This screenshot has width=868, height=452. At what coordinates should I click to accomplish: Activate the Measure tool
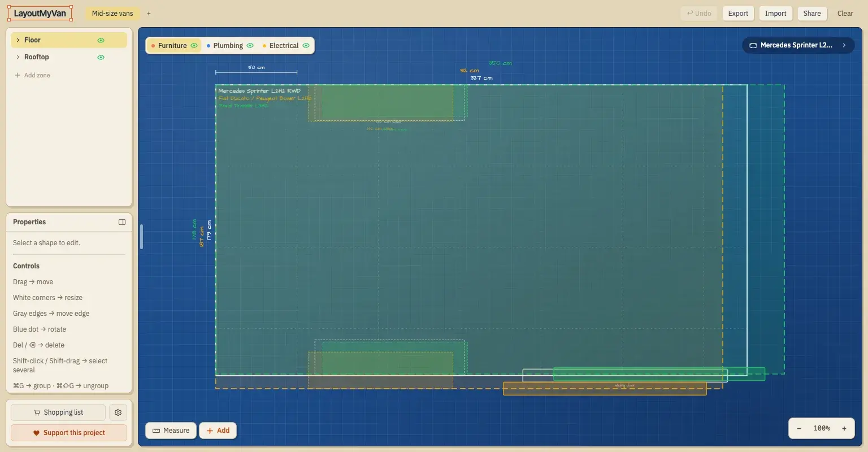click(x=171, y=431)
